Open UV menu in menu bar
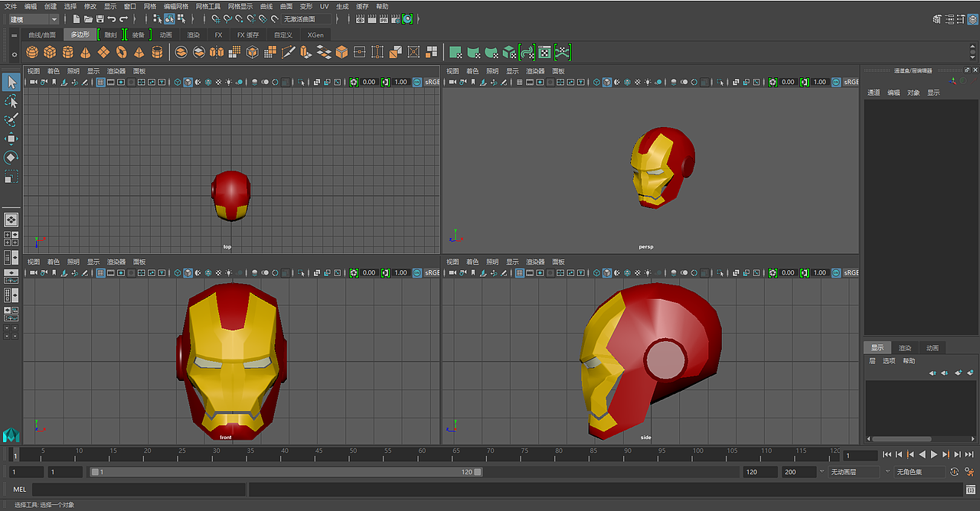This screenshot has height=511, width=980. click(325, 6)
